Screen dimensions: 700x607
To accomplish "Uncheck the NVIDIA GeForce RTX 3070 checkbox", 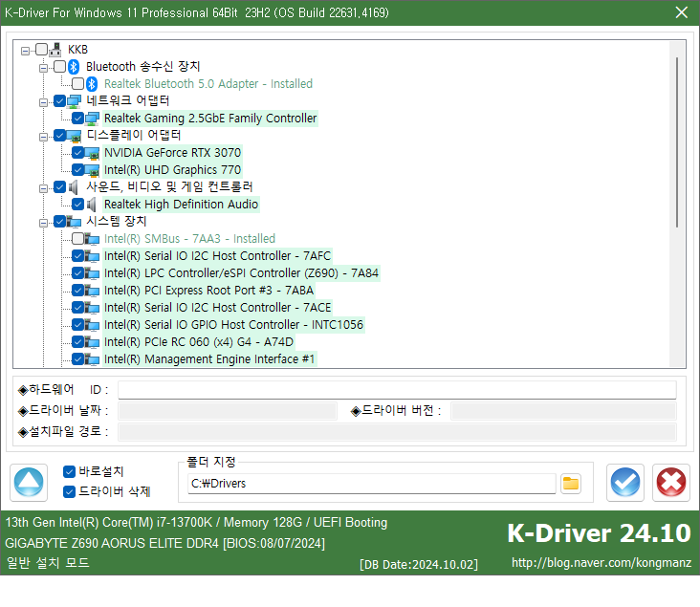I will pos(77,153).
